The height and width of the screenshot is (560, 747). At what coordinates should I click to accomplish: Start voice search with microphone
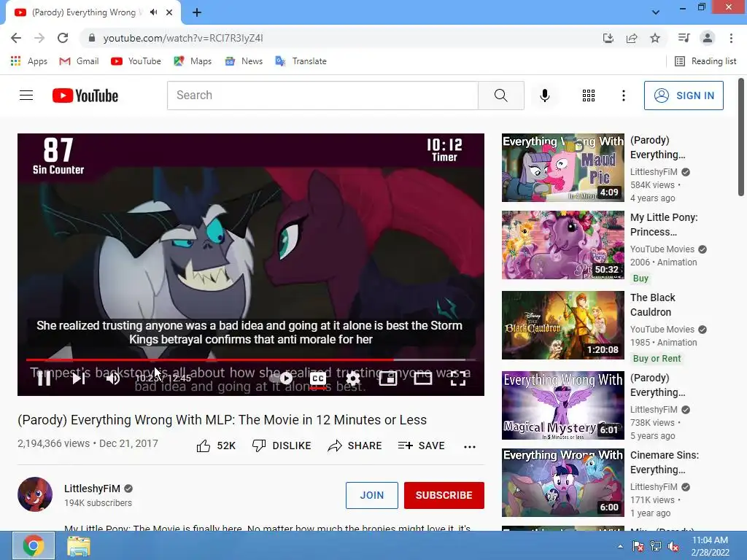(544, 96)
